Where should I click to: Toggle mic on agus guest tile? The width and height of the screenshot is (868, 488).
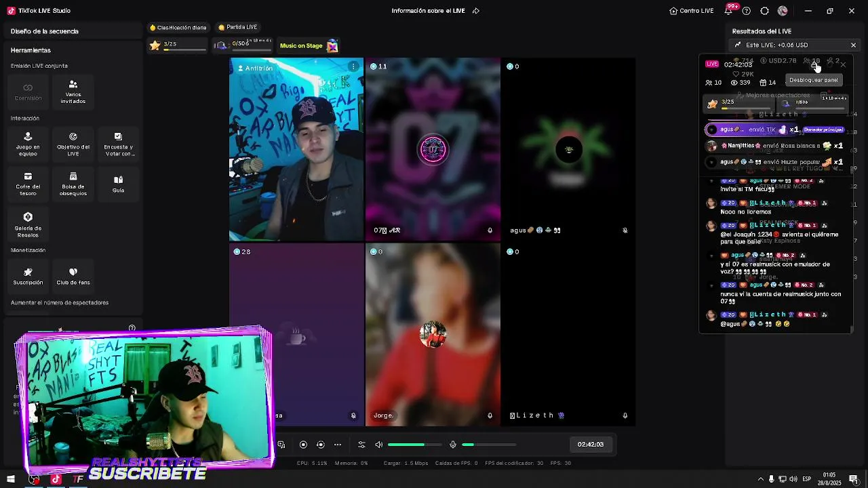coord(625,230)
